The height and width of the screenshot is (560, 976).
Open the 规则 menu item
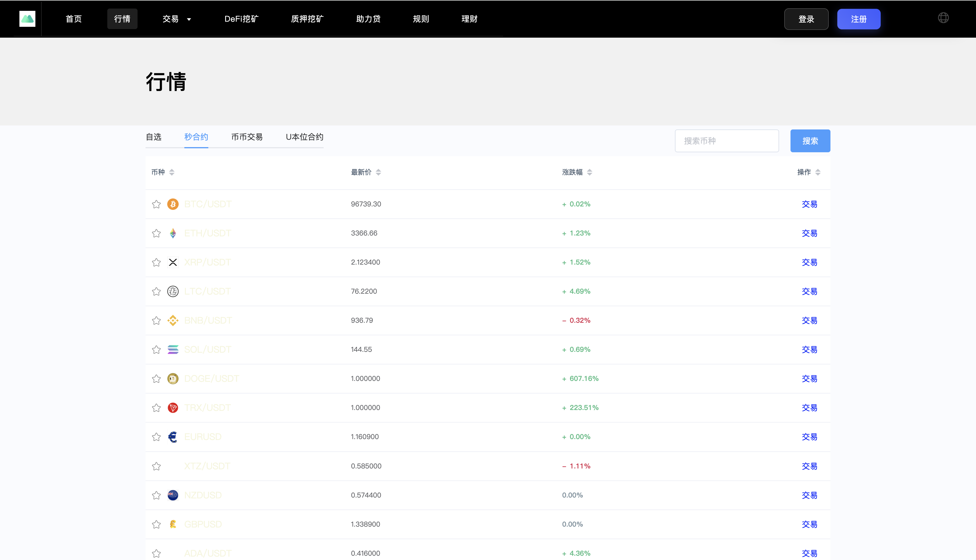[420, 19]
